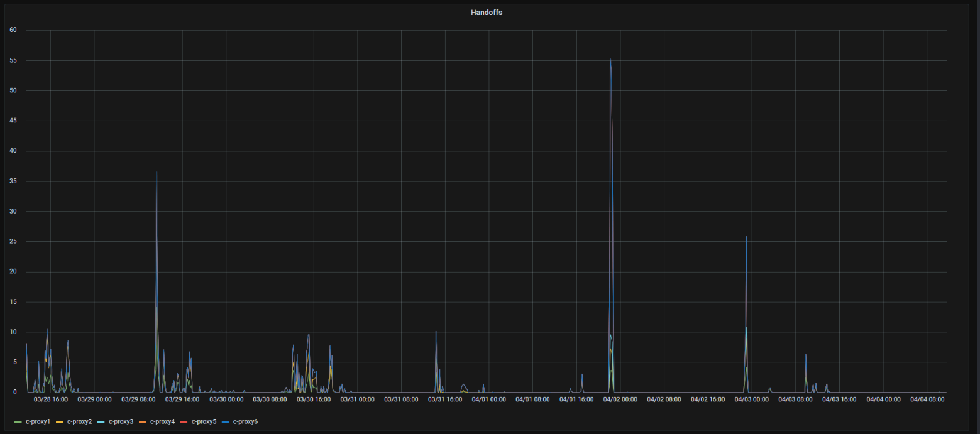Click the yellow c-proxy2 color swatch

[x=59, y=421]
